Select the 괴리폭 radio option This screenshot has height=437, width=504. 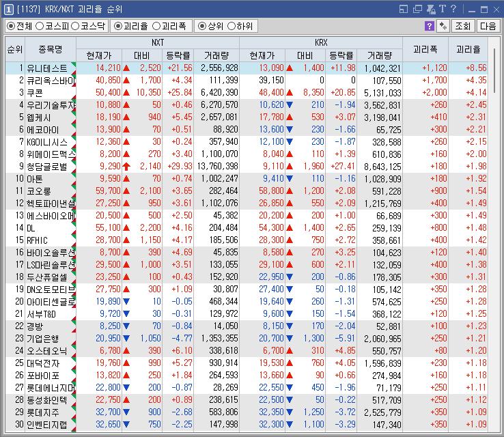pyautogui.click(x=156, y=26)
